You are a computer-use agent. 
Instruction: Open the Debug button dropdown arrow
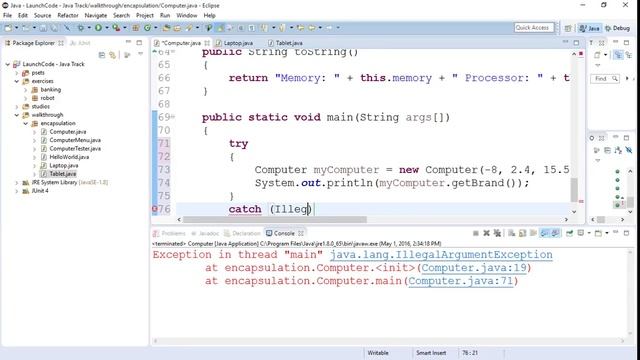(x=89, y=28)
